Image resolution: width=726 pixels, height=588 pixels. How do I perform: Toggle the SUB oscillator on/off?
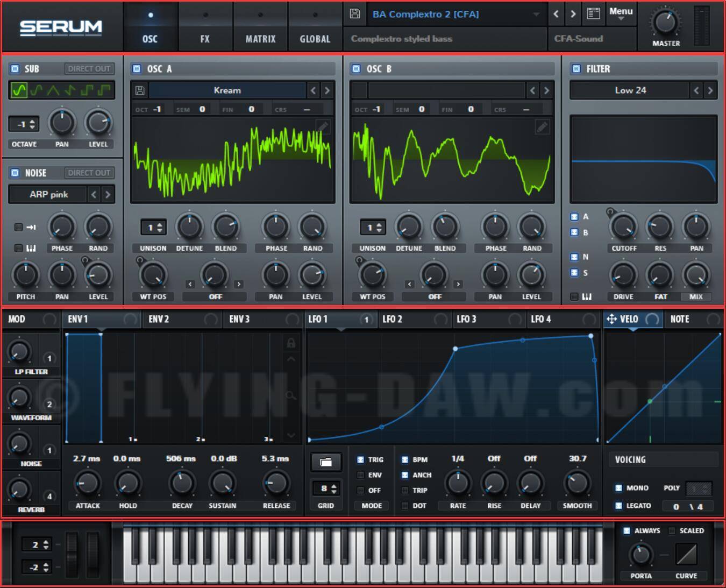coord(15,69)
